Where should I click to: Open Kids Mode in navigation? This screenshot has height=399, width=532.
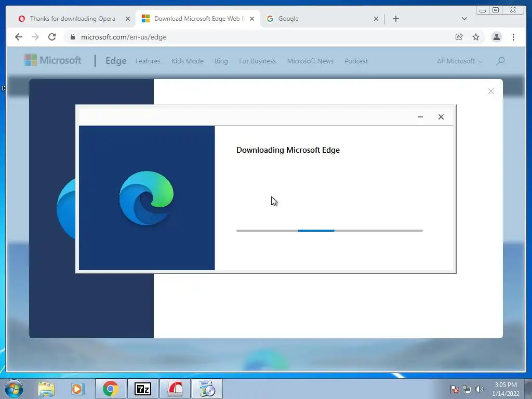click(x=187, y=61)
